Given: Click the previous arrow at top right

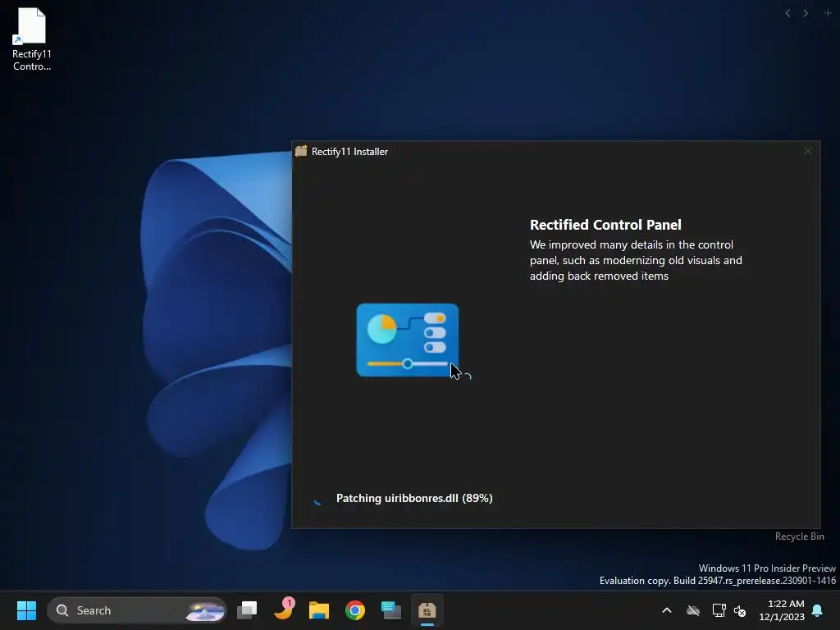Looking at the screenshot, I should [x=787, y=13].
